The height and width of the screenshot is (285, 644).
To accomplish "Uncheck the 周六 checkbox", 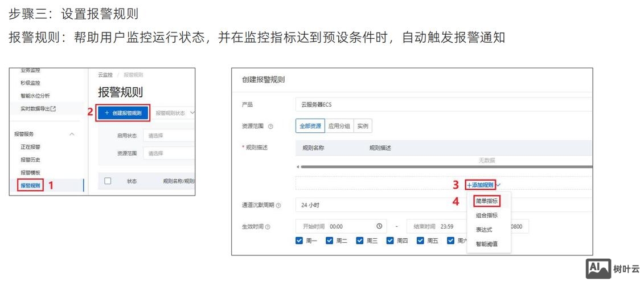I will coord(451,241).
